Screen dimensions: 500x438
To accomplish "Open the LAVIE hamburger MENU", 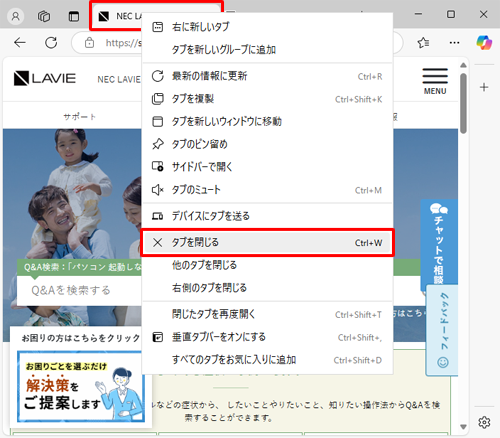I will coord(435,81).
